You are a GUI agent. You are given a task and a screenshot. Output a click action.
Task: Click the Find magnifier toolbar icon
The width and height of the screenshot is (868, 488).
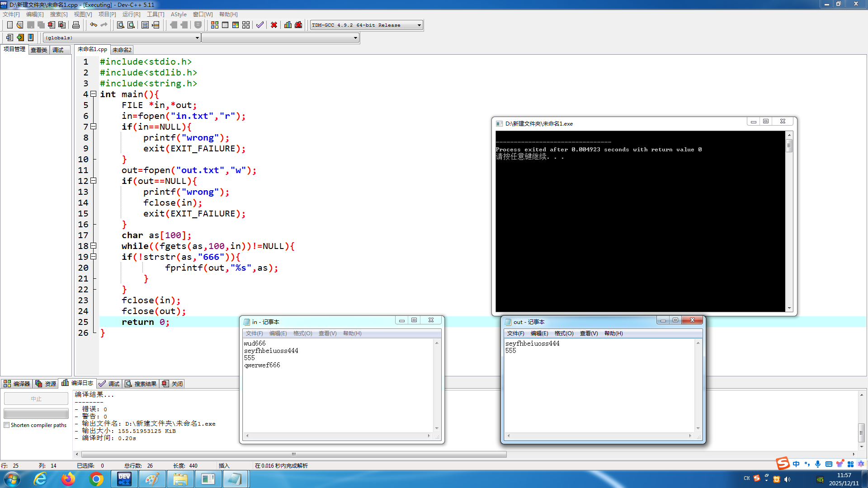pos(120,25)
